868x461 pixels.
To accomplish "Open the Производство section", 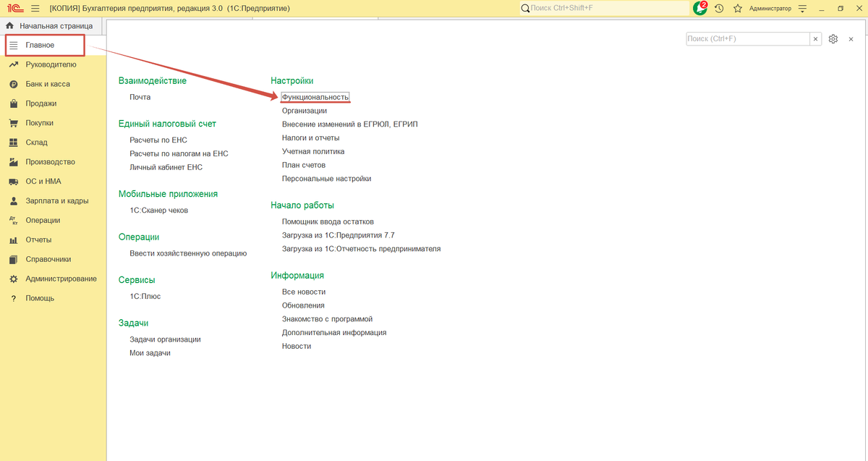I will click(x=50, y=162).
